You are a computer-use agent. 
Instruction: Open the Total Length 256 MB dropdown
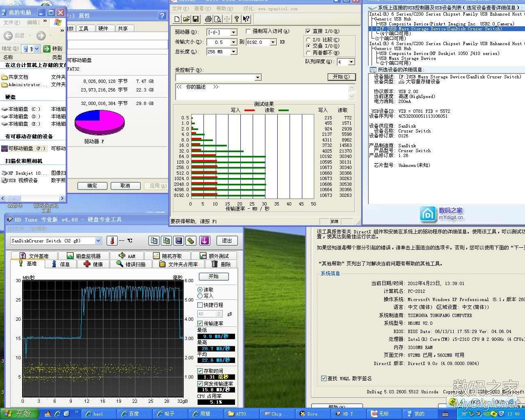point(233,52)
